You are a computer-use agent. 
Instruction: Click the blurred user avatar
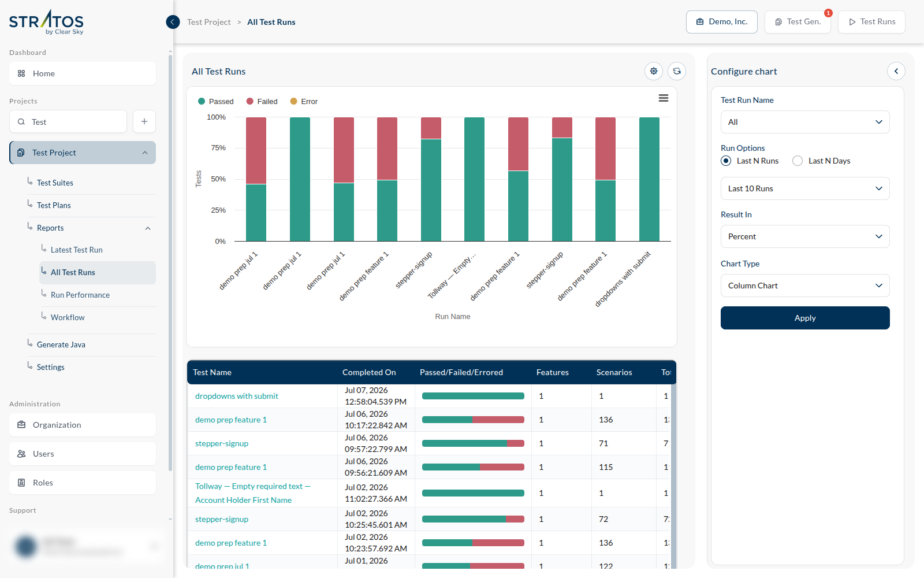(x=26, y=546)
